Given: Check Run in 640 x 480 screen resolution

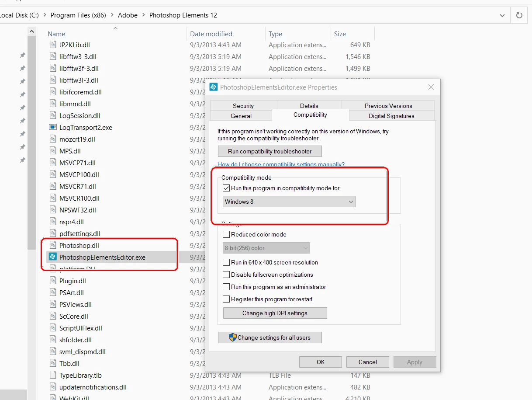Looking at the screenshot, I should tap(226, 262).
